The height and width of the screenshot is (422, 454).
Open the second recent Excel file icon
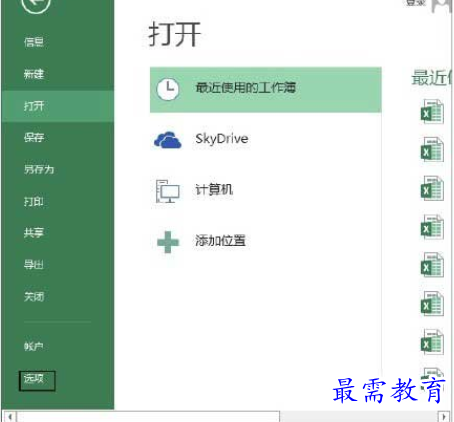[x=432, y=150]
